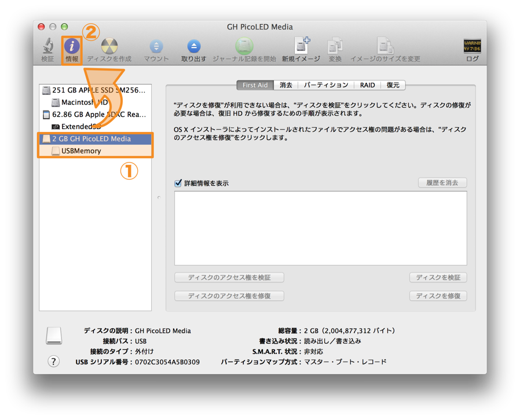Switch to the First Aid tab
The height and width of the screenshot is (420, 520).
255,85
